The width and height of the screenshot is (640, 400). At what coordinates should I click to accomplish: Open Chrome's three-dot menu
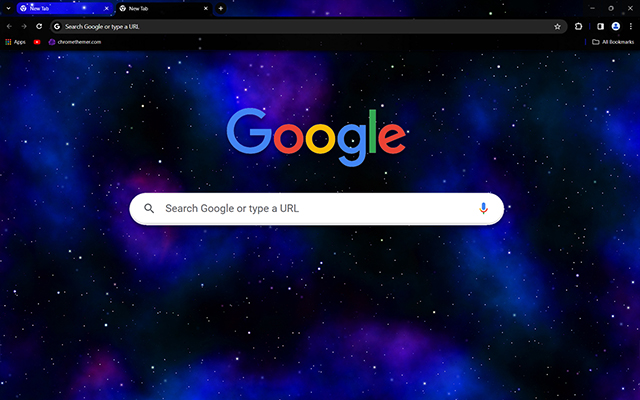[x=631, y=27]
